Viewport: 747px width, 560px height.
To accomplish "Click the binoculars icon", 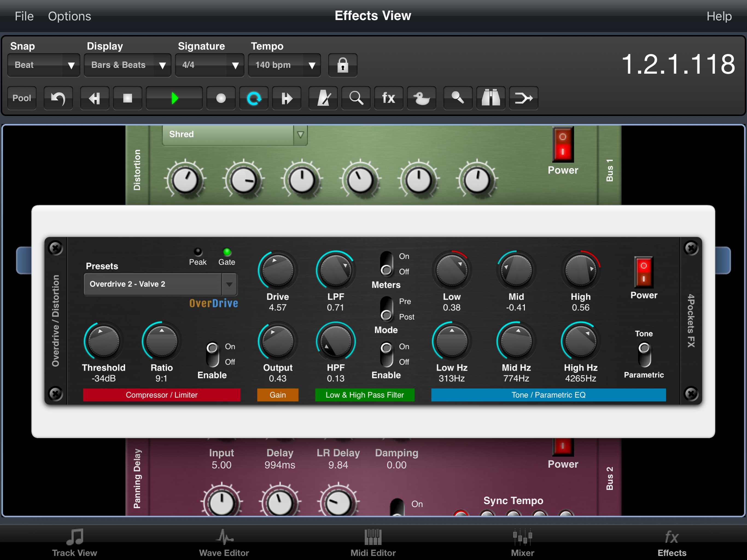I will click(x=490, y=98).
